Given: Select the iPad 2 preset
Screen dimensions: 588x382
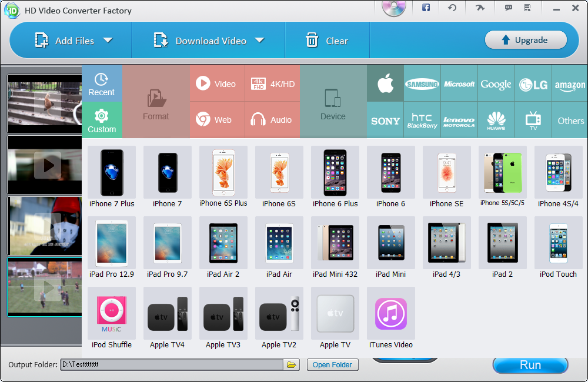Looking at the screenshot, I should pos(503,248).
